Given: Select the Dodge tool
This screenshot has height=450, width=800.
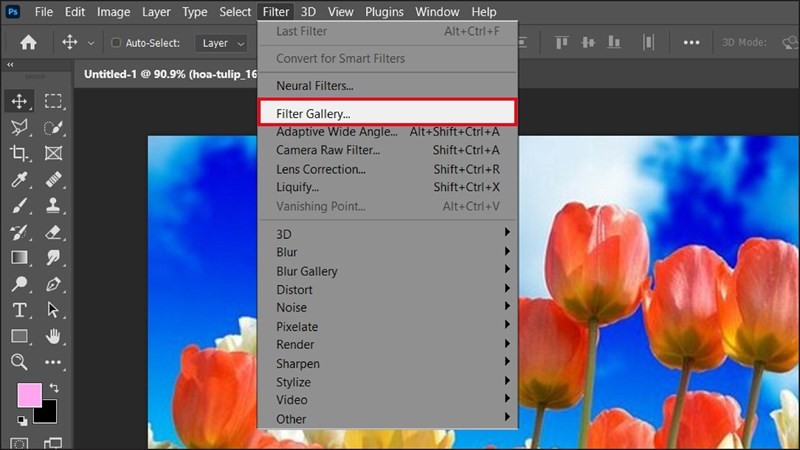Looking at the screenshot, I should click(19, 284).
